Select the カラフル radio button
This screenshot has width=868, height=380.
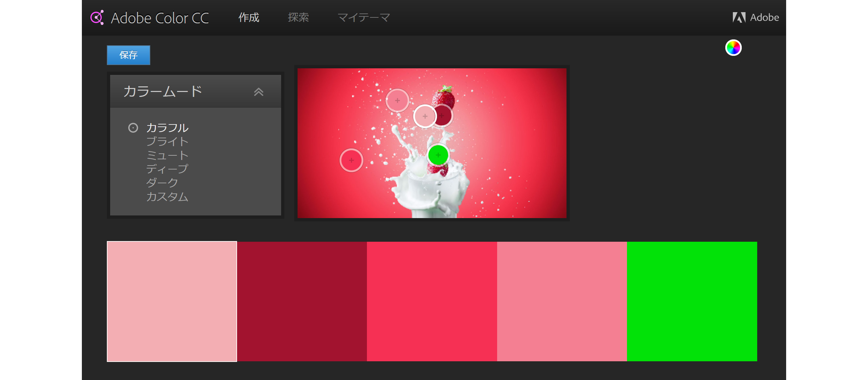point(133,128)
